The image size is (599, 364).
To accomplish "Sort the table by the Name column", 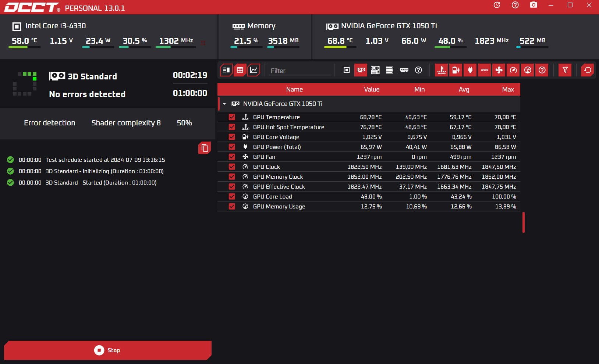I will click(294, 89).
